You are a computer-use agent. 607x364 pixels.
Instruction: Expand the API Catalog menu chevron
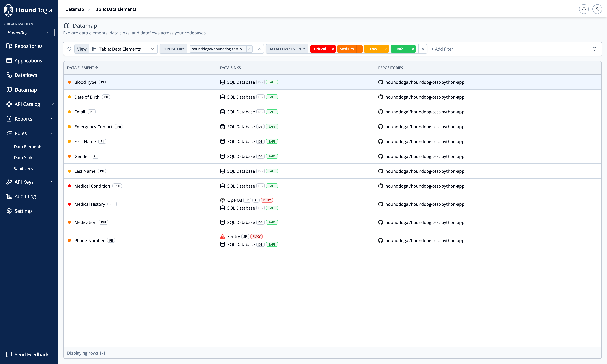52,104
